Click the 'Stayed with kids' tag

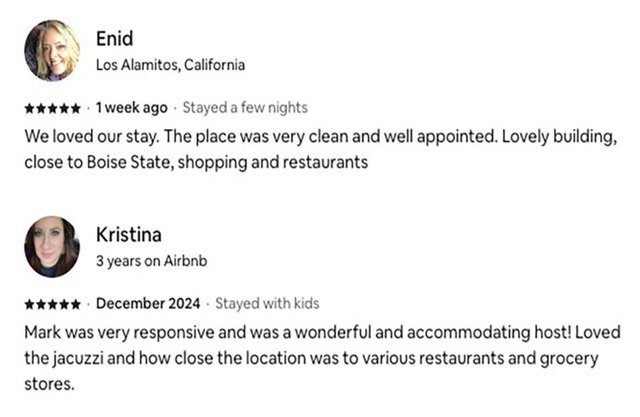click(267, 304)
